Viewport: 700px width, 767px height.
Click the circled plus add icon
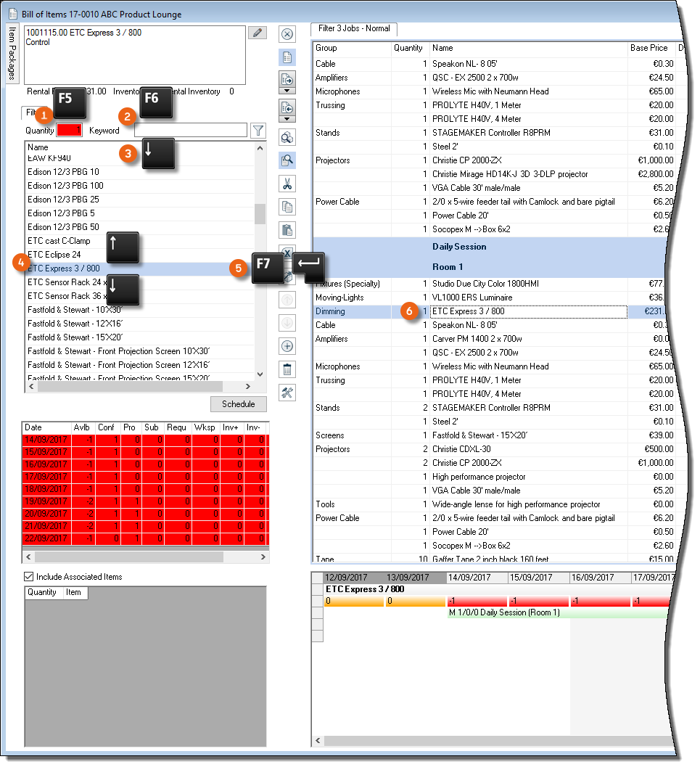tap(287, 346)
